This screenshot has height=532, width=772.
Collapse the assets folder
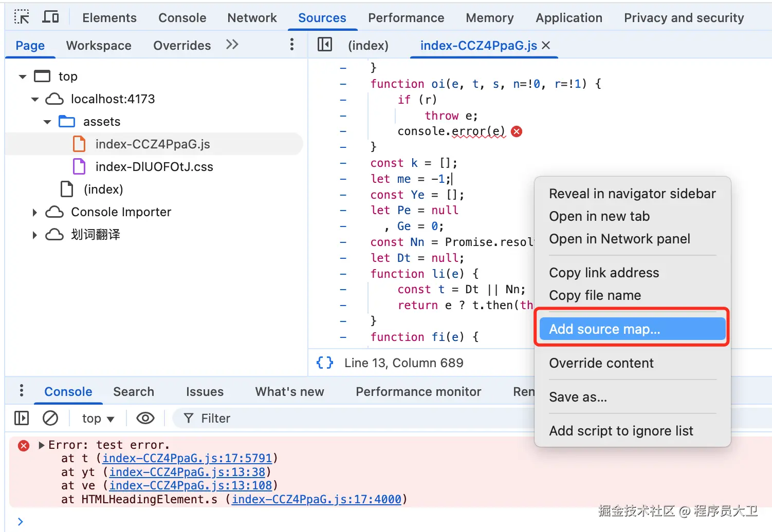pos(48,122)
